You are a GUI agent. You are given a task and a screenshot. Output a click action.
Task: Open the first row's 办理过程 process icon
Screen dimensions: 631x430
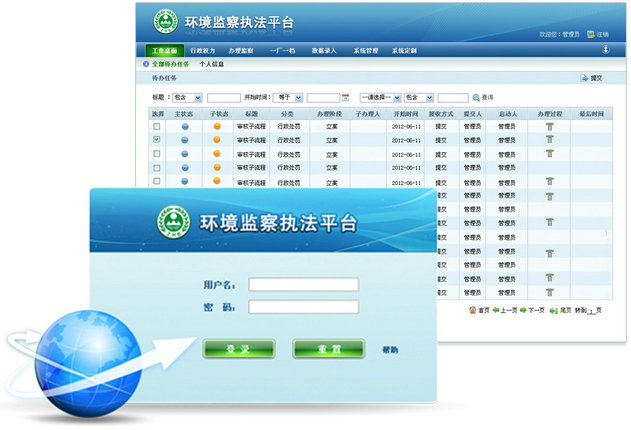tap(549, 127)
